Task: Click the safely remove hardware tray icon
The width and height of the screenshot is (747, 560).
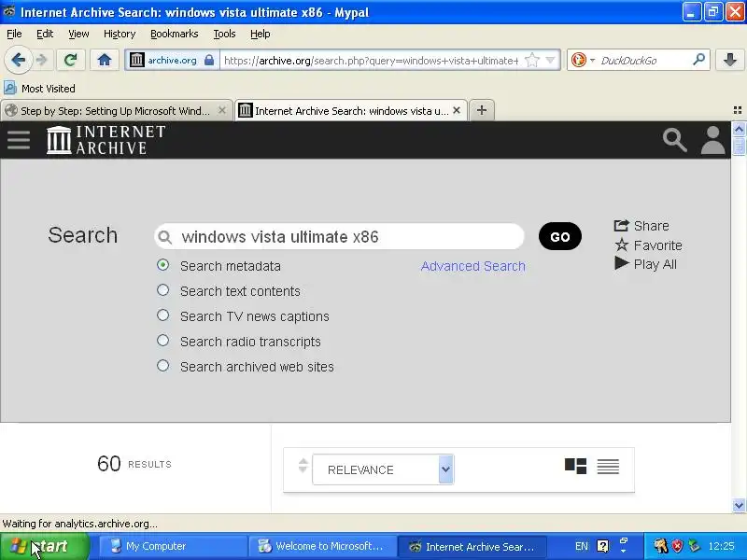Action: 694,546
